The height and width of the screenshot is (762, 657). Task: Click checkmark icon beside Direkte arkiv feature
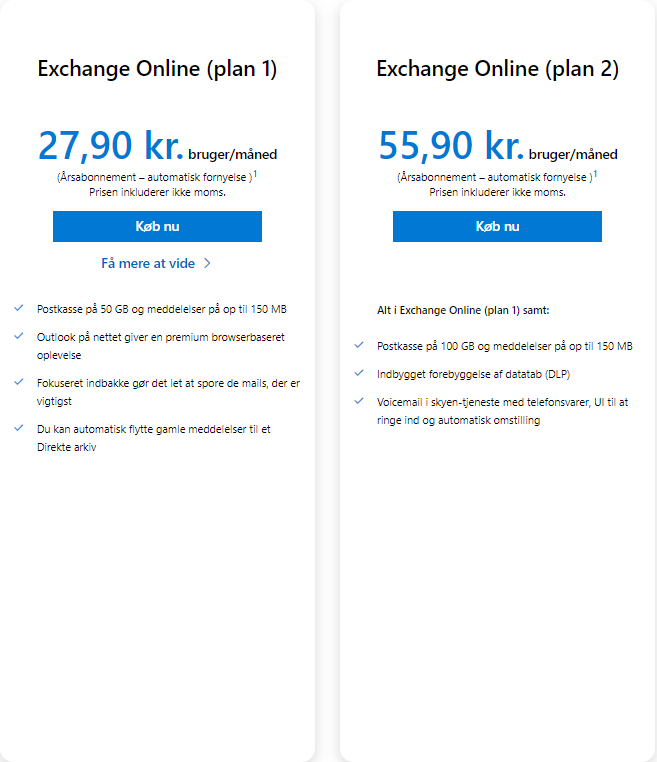(x=19, y=428)
